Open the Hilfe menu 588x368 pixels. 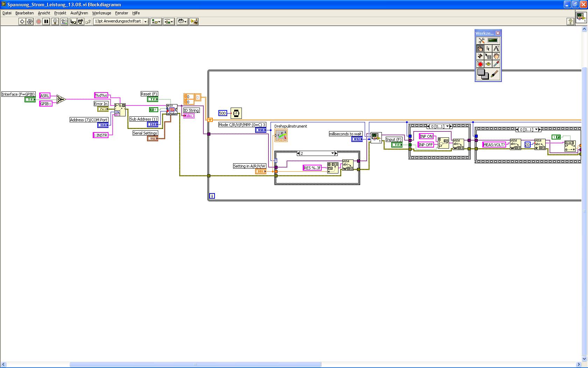pyautogui.click(x=136, y=13)
